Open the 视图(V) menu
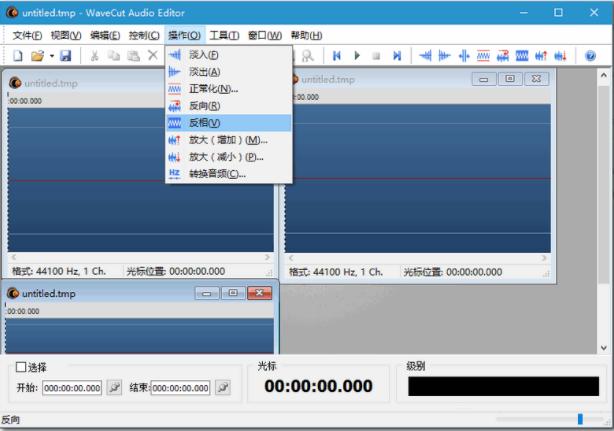Image resolution: width=614 pixels, height=431 pixels. coord(66,36)
